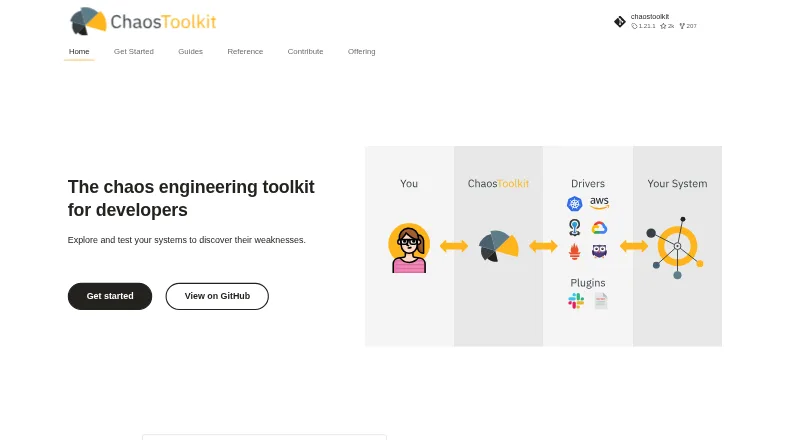Open the Contribute tab
Viewport: 800px width, 440px height.
coord(305,52)
